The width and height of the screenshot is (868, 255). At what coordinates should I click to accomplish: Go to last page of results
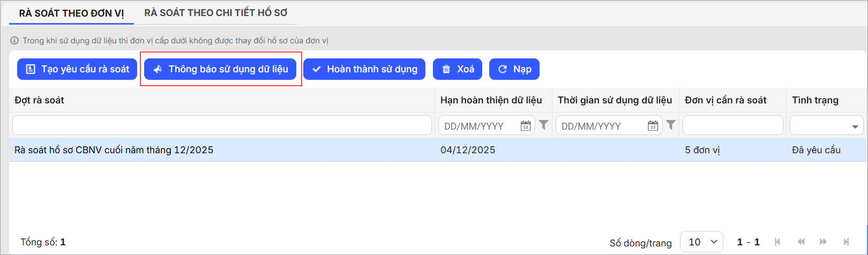(847, 242)
